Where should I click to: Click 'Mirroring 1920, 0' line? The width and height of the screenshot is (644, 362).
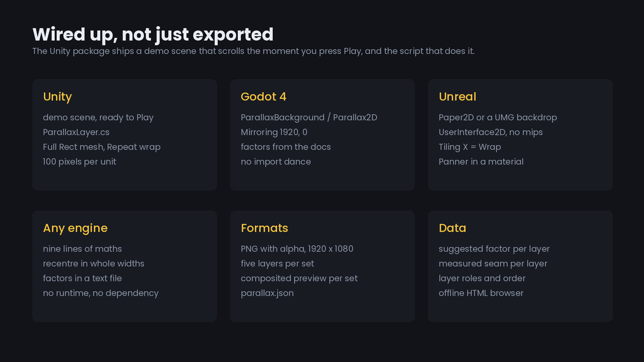(x=274, y=132)
